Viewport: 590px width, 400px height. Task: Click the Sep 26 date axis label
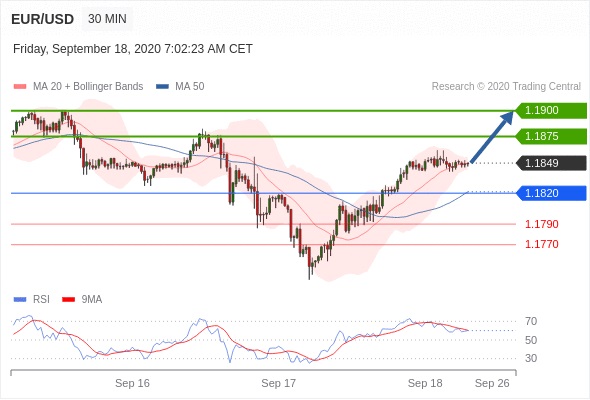[x=492, y=383]
